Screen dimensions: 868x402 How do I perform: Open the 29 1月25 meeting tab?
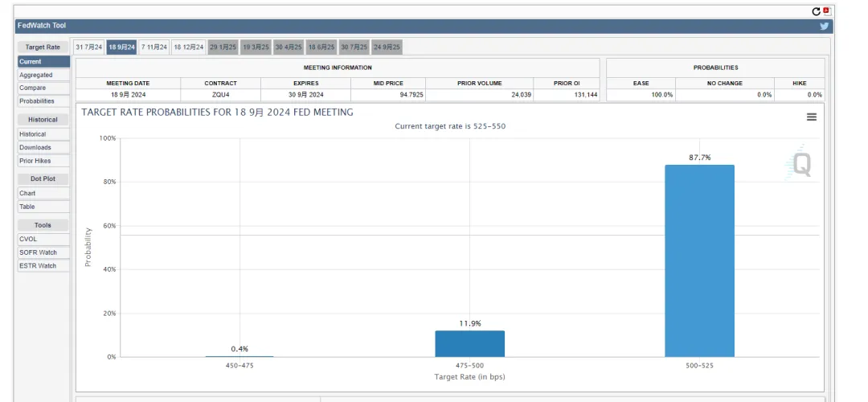pos(223,47)
